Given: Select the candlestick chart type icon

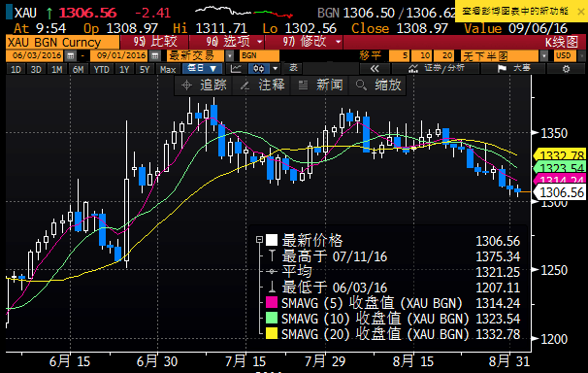Looking at the screenshot, I should point(259,69).
